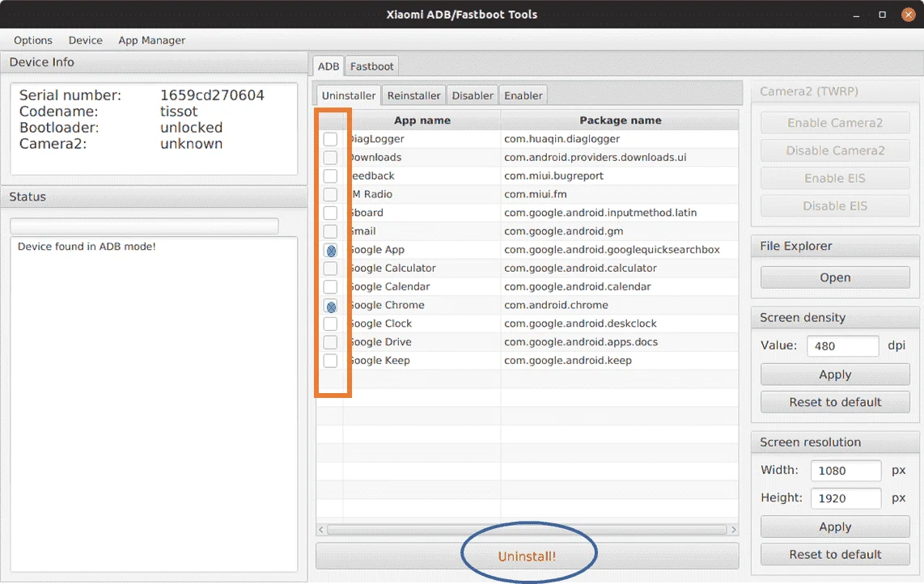Viewport: 924px width, 584px height.
Task: Open the Options menu
Action: (x=33, y=40)
